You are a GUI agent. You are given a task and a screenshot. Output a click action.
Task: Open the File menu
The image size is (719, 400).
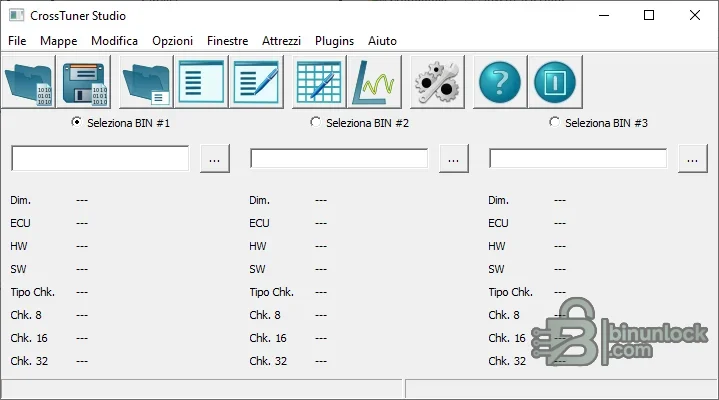[x=17, y=41]
